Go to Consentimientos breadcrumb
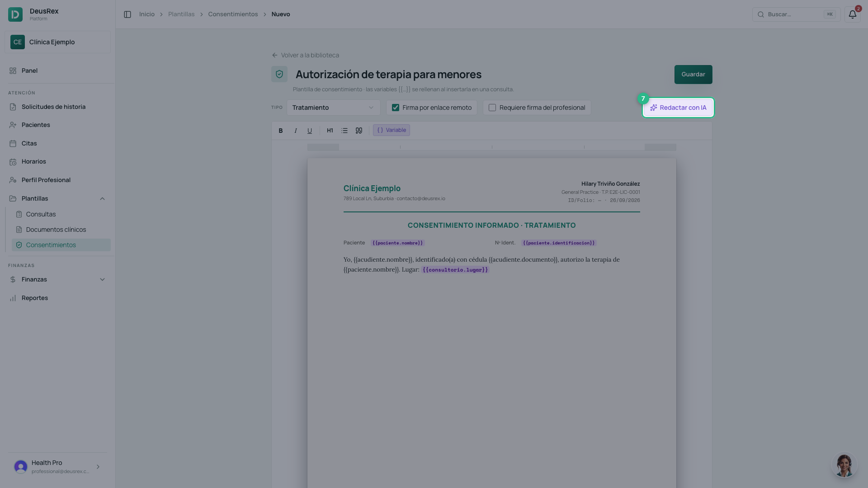 pyautogui.click(x=233, y=14)
